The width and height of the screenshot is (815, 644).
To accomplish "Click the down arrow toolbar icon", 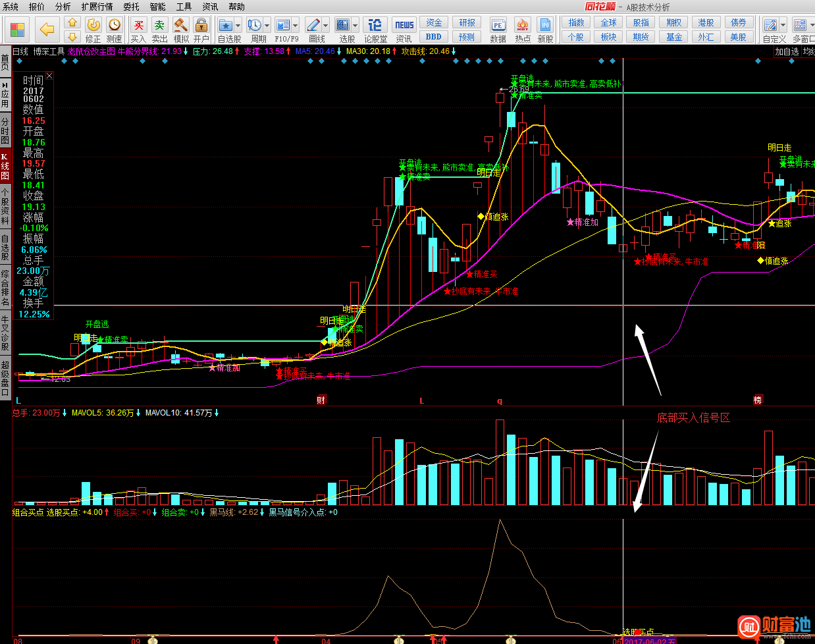I will [73, 36].
